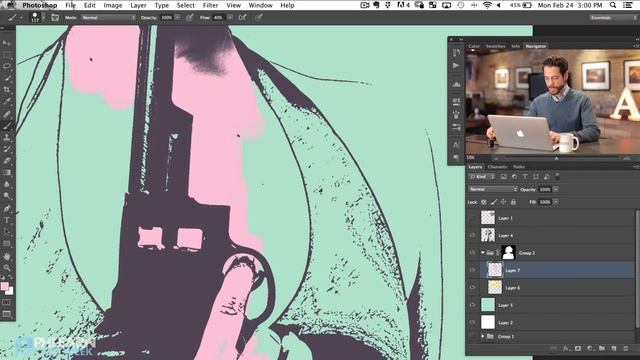Collapse Group 2 disclosure triangle

pyautogui.click(x=482, y=253)
